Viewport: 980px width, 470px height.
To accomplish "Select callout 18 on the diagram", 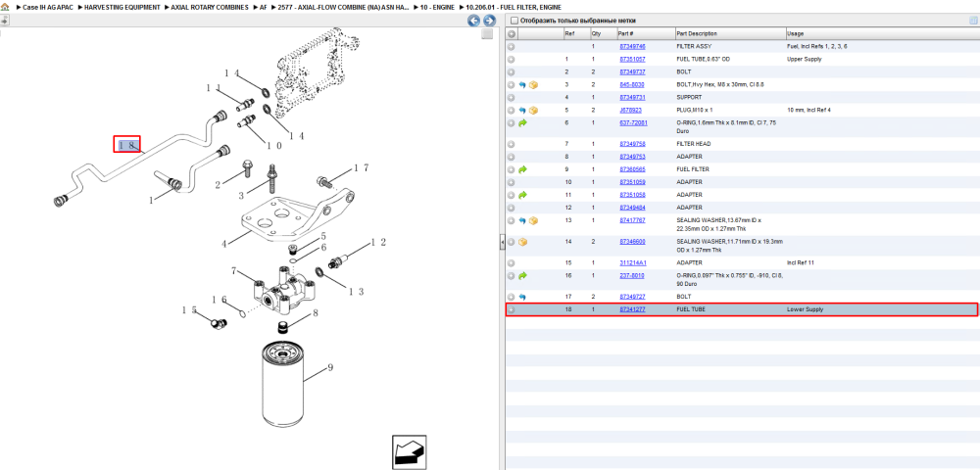I will point(126,144).
